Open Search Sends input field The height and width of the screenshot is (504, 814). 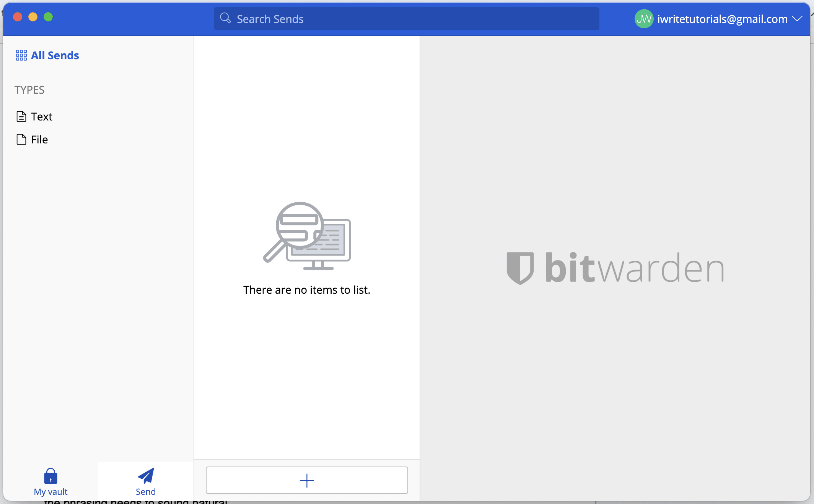408,19
